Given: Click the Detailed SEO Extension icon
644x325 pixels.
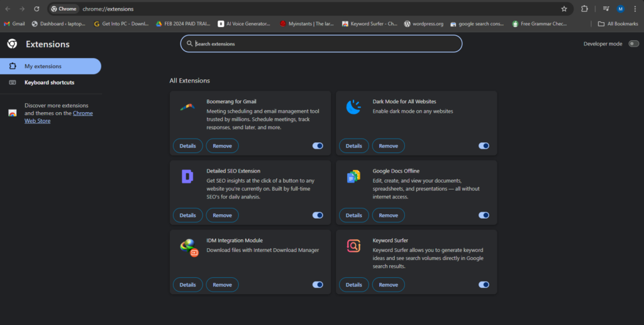Looking at the screenshot, I should (x=187, y=176).
